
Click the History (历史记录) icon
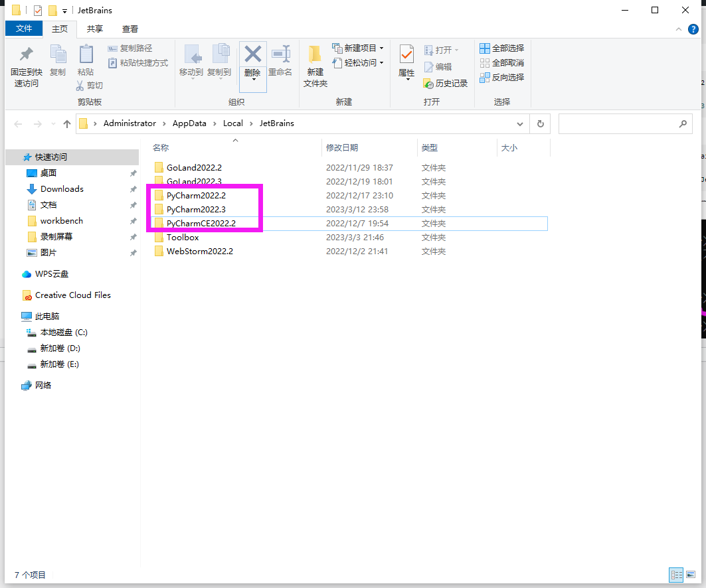(428, 84)
